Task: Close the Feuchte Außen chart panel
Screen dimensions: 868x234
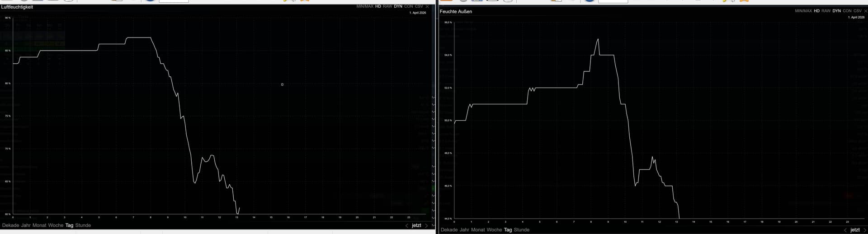Action: point(866,11)
